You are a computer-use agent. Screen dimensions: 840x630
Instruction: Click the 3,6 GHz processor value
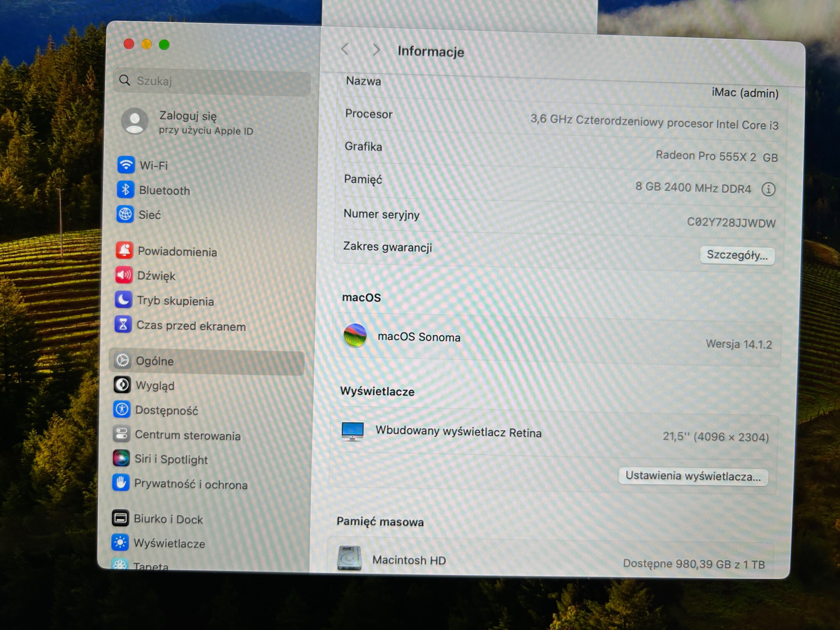(654, 122)
